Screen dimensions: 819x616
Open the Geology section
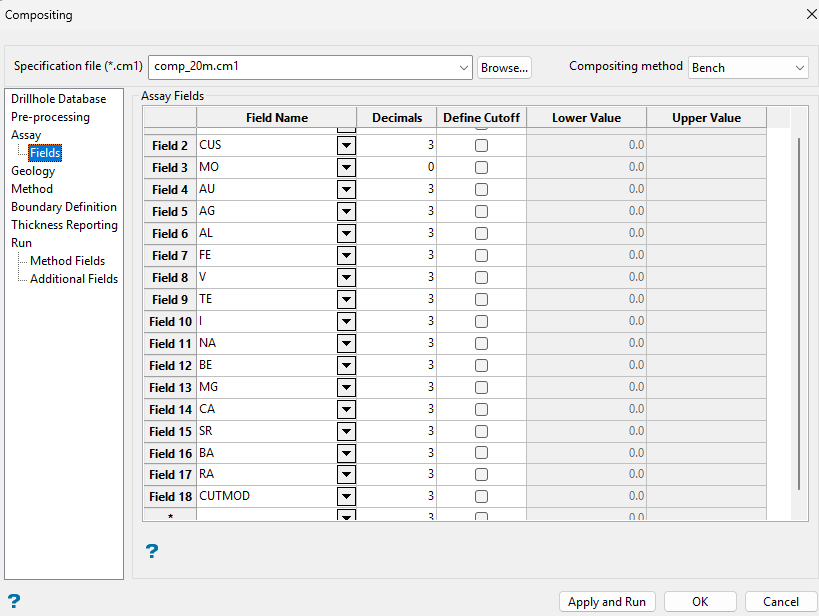[x=33, y=171]
